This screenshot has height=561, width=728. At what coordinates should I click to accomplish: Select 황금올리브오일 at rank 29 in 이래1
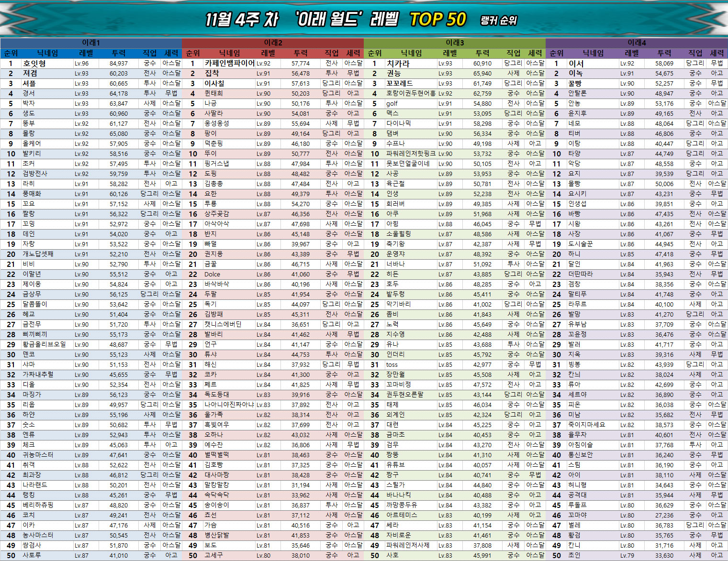[44, 344]
